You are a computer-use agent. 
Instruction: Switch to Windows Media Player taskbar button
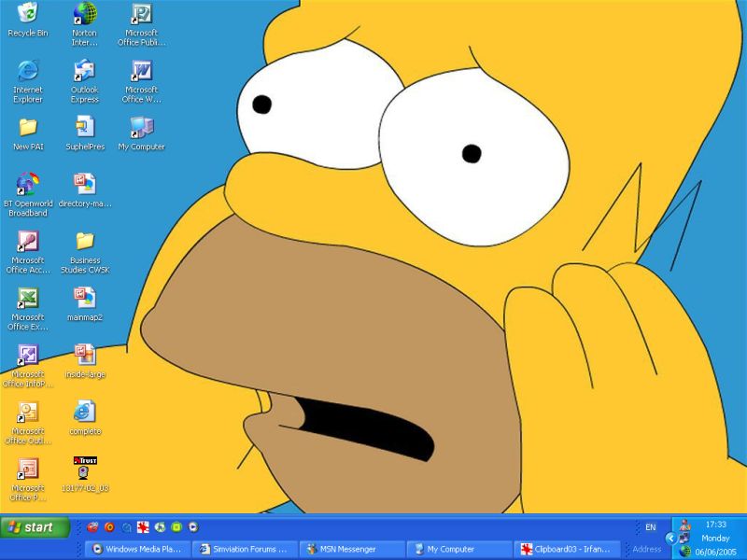138,549
